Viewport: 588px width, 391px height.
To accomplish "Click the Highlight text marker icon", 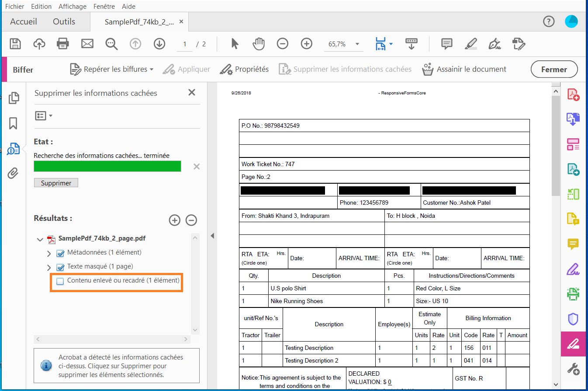I will (470, 44).
